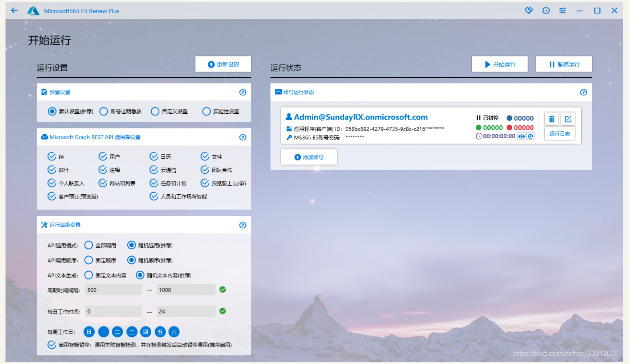This screenshot has height=364, width=629.
Task: Select 自定义设置 preset
Action: click(155, 111)
